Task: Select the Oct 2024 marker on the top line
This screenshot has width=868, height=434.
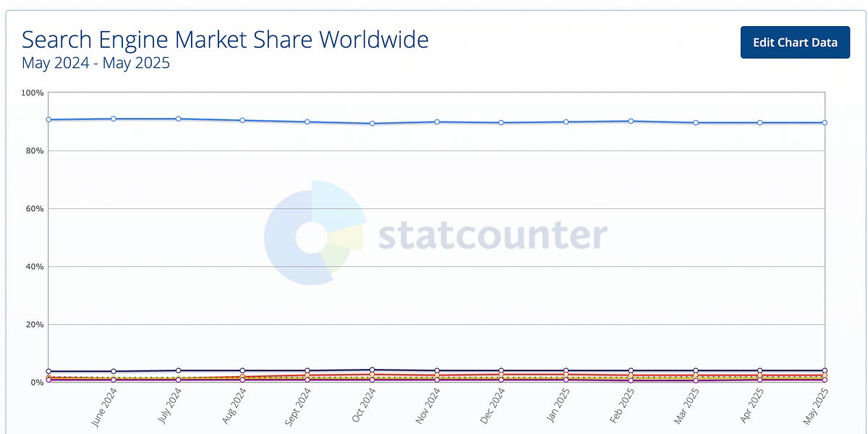Action: (x=370, y=124)
